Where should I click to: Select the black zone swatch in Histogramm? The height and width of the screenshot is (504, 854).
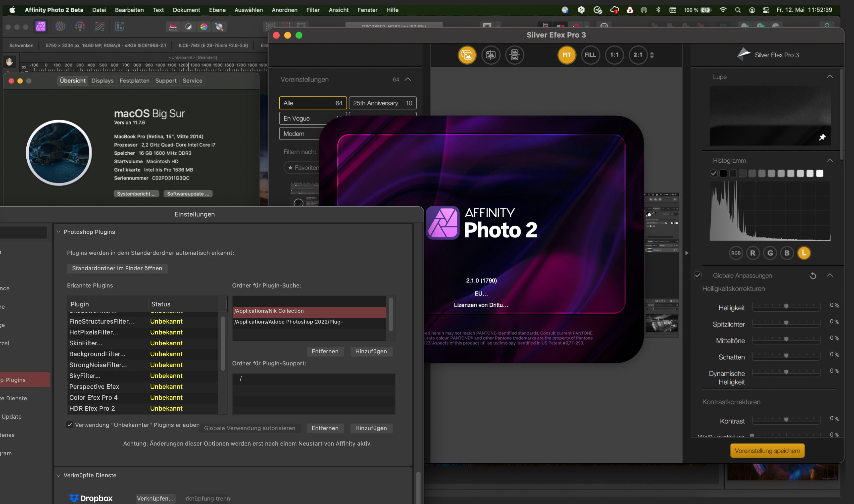tap(723, 174)
